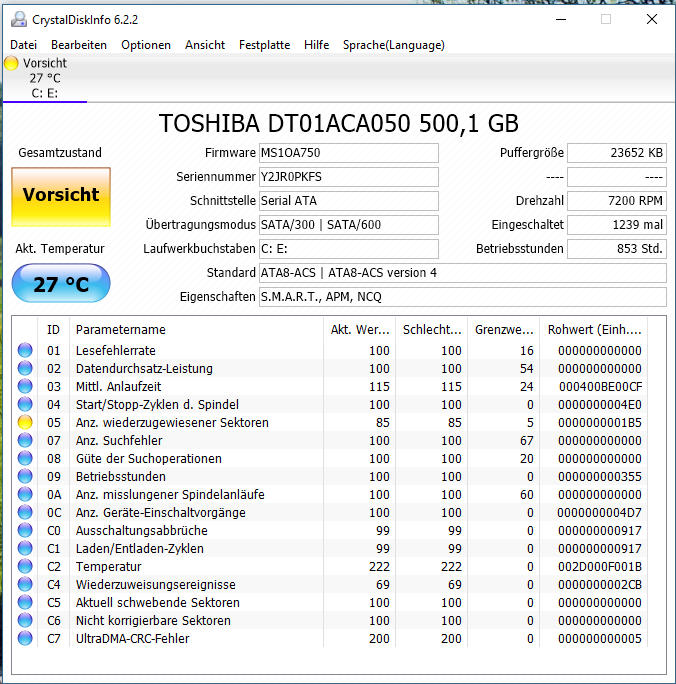
Task: Click the status icon for misslungener Spindelanläufe
Action: (x=25, y=494)
